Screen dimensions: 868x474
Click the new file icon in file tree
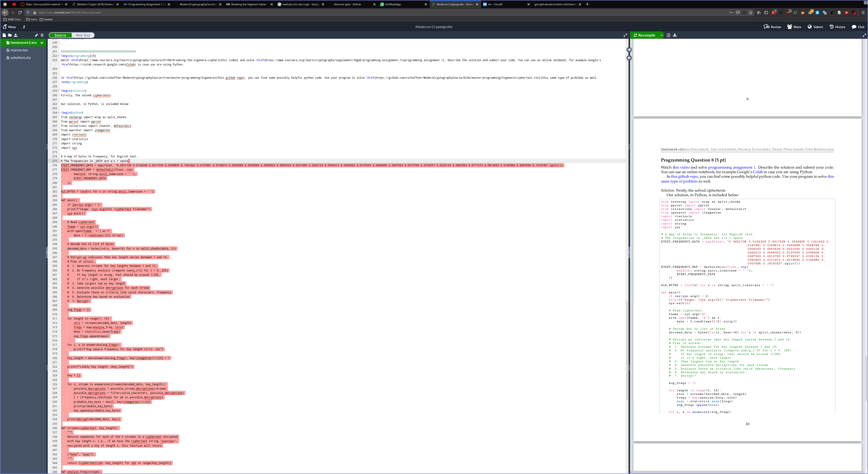tap(4, 35)
